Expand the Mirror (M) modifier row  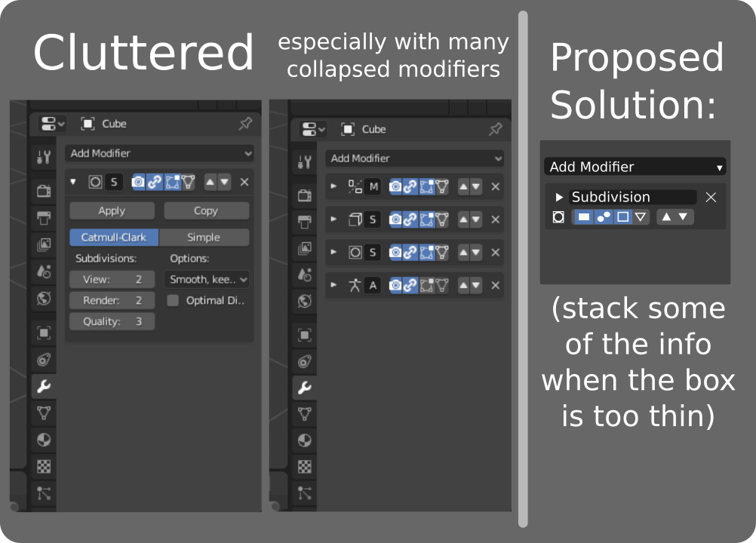333,186
